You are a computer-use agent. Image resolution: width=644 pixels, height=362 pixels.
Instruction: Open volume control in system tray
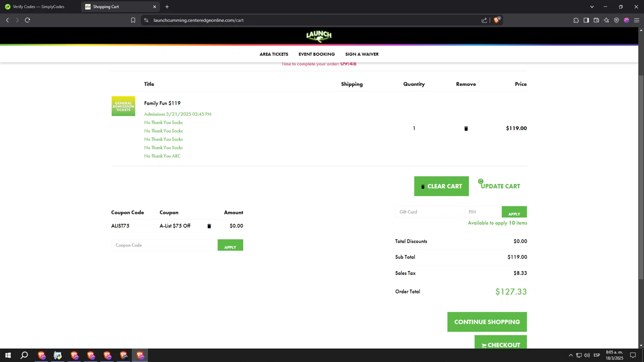[587, 355]
